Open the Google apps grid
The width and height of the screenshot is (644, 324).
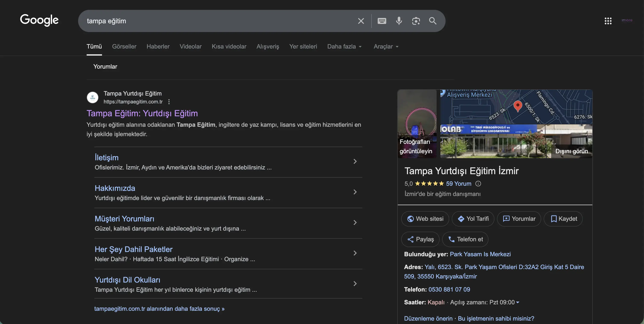[608, 21]
